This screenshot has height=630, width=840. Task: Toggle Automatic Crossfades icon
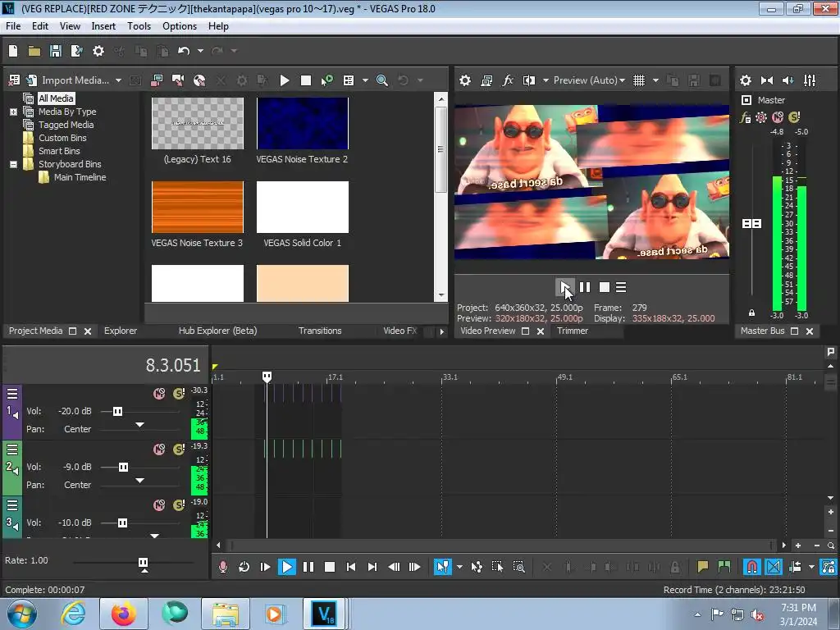pos(773,567)
